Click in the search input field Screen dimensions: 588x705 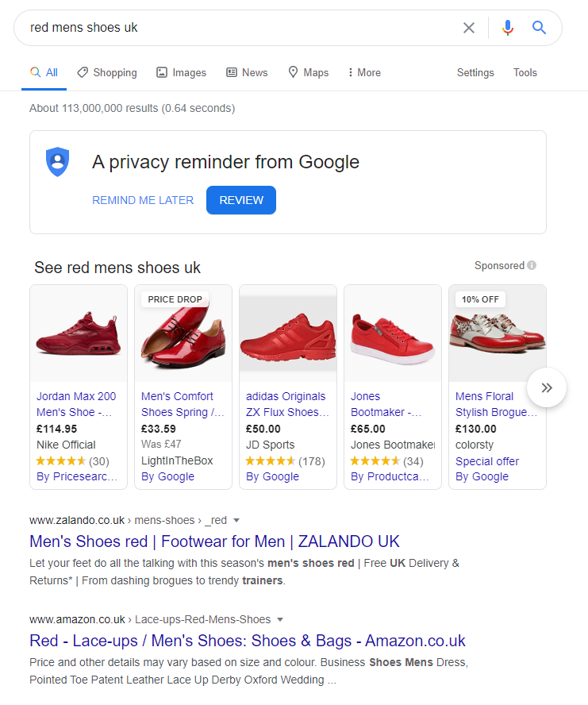238,28
